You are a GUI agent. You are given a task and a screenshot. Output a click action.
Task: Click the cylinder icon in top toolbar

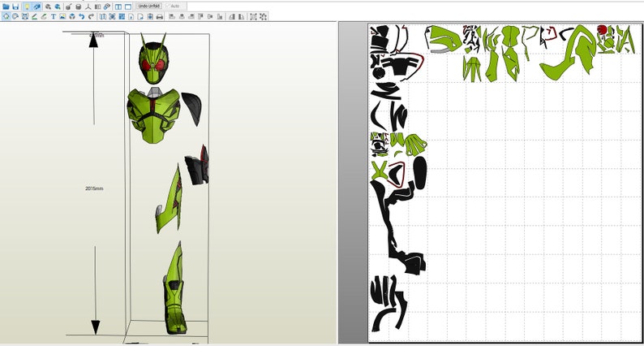tap(79, 6)
